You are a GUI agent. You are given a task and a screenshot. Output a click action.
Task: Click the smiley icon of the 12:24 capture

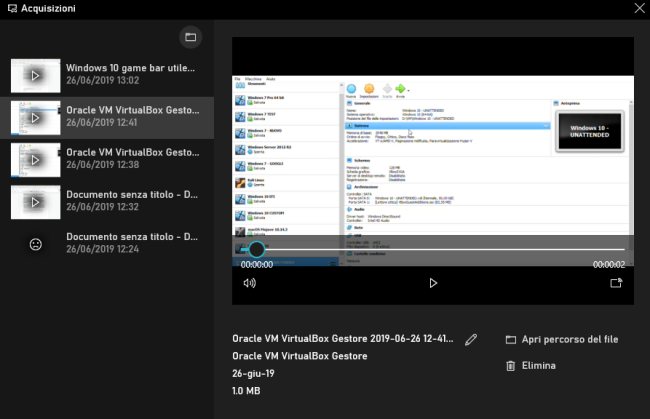36,244
